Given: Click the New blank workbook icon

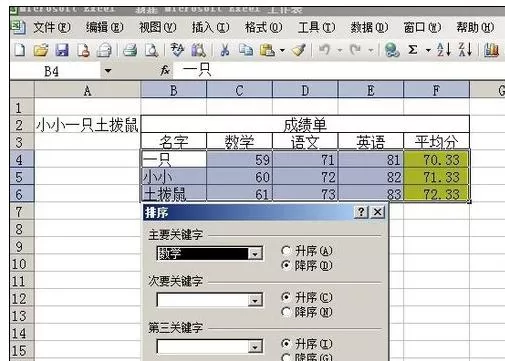Looking at the screenshot, I should click(x=20, y=50).
